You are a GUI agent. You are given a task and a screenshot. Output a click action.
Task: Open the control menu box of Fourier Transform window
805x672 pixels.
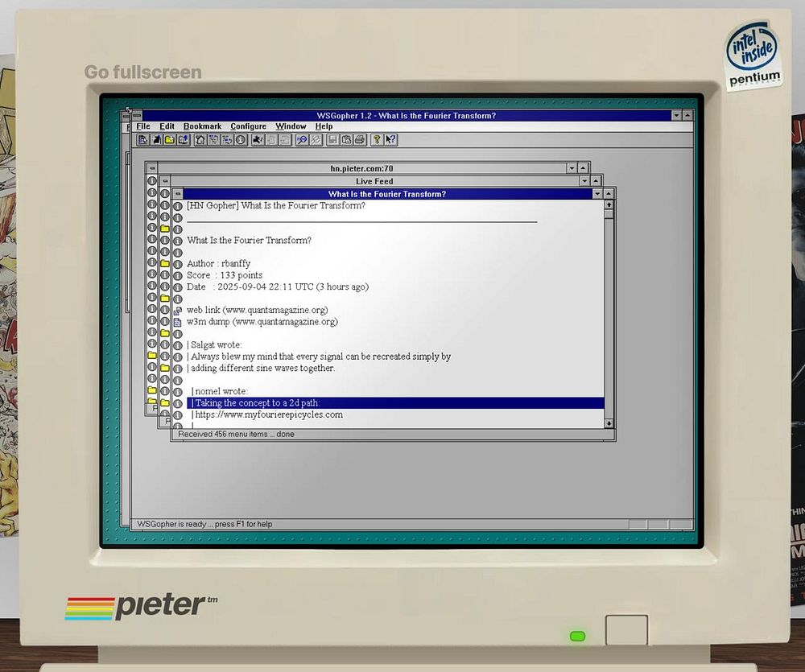point(178,193)
